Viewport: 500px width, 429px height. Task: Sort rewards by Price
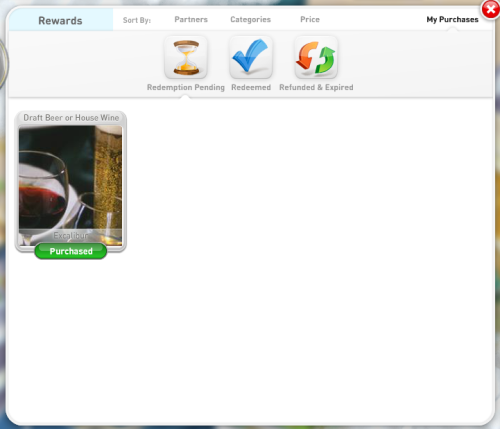[310, 19]
